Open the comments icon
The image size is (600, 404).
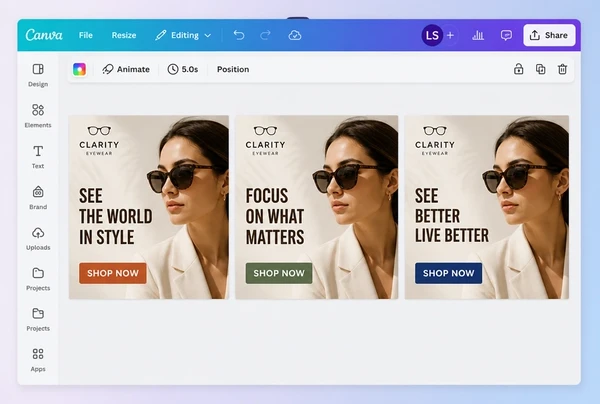coord(506,35)
